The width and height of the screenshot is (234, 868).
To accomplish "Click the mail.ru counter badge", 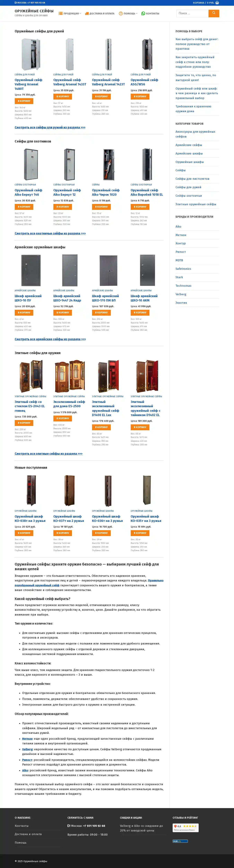I will click(x=180, y=841).
